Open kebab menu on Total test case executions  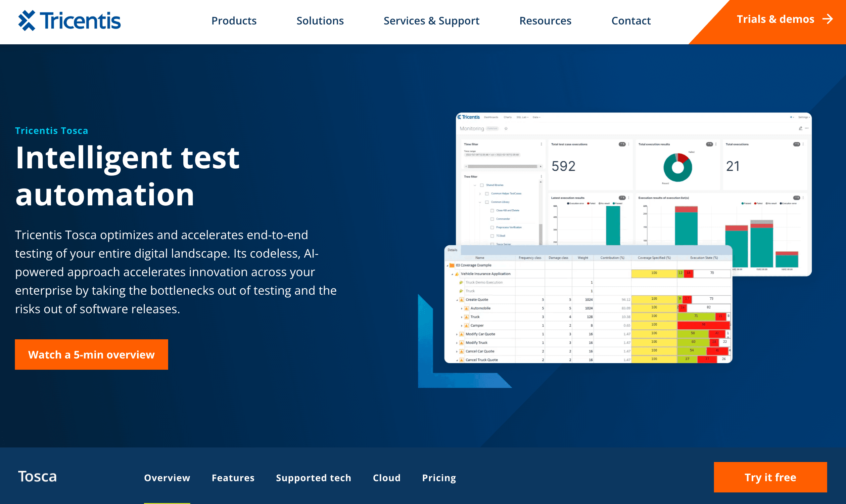pyautogui.click(x=629, y=144)
